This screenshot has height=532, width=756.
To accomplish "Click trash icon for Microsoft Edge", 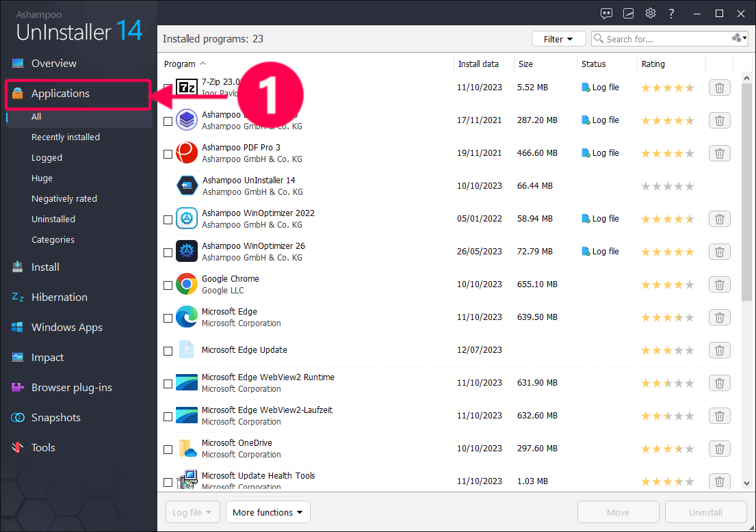I will coord(719,317).
